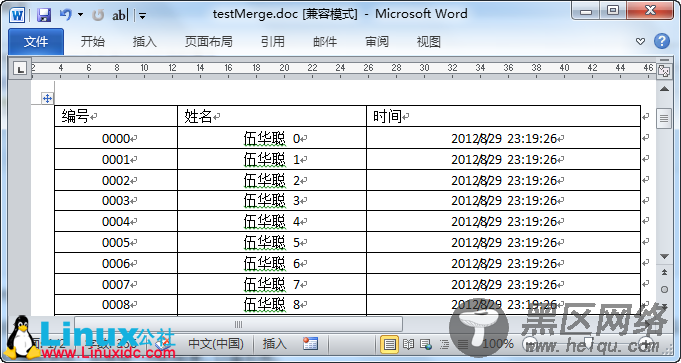Switch to Outline view
681x363 pixels.
[x=444, y=344]
